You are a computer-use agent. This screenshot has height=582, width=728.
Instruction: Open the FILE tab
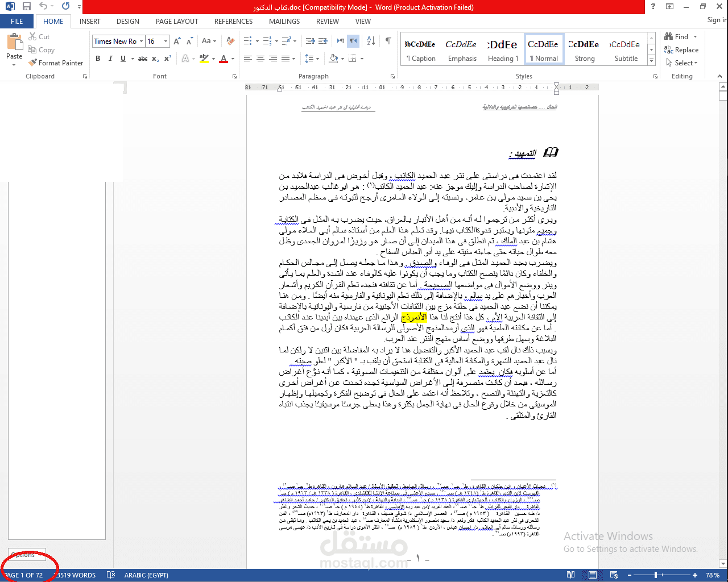tap(17, 22)
